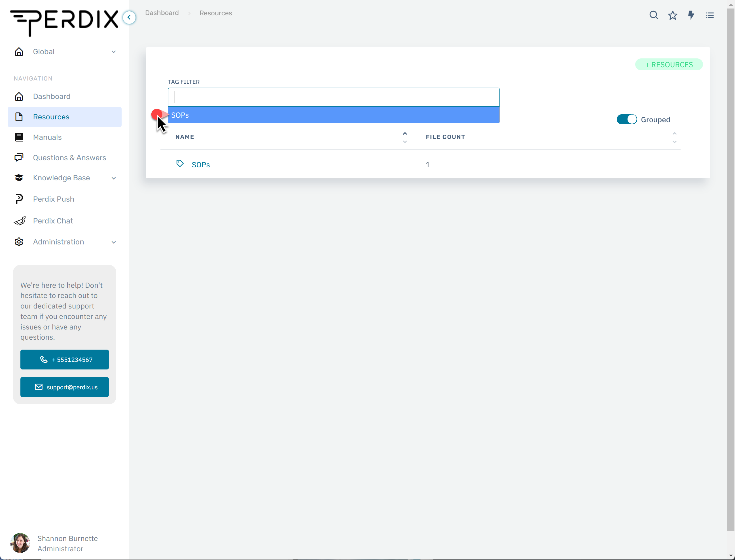Click the Manuals book icon

(19, 137)
